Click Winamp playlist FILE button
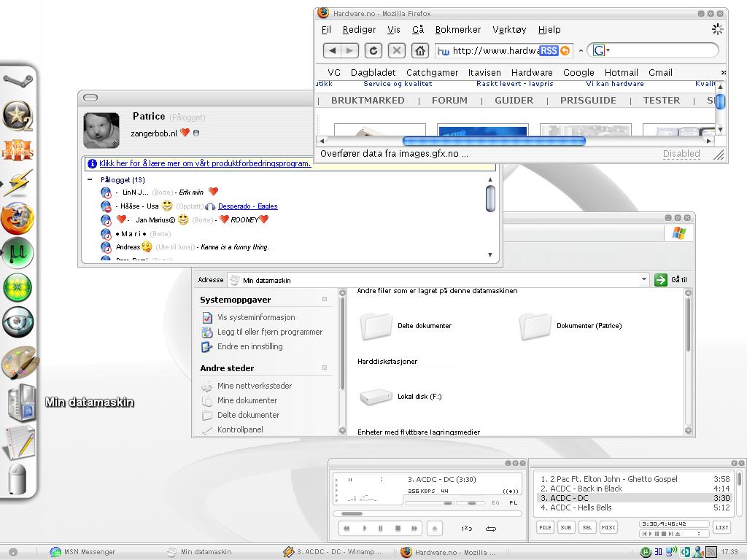Viewport: 747px width, 560px height. 546,527
